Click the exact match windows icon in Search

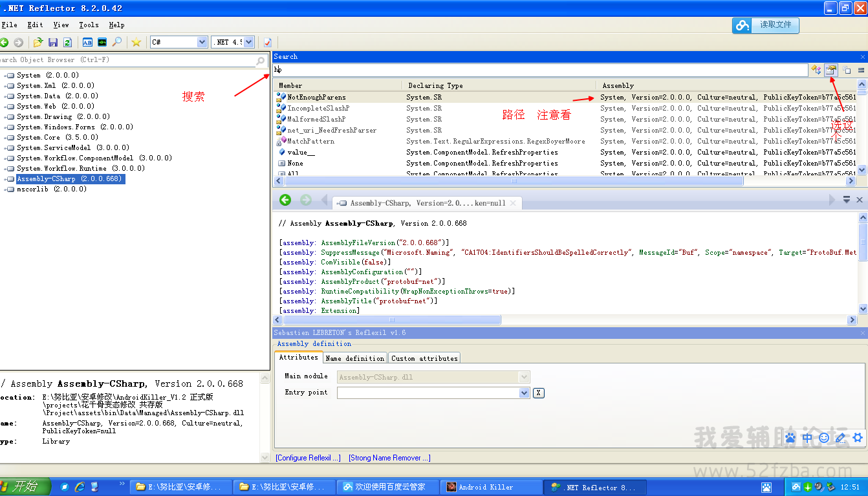pos(847,70)
